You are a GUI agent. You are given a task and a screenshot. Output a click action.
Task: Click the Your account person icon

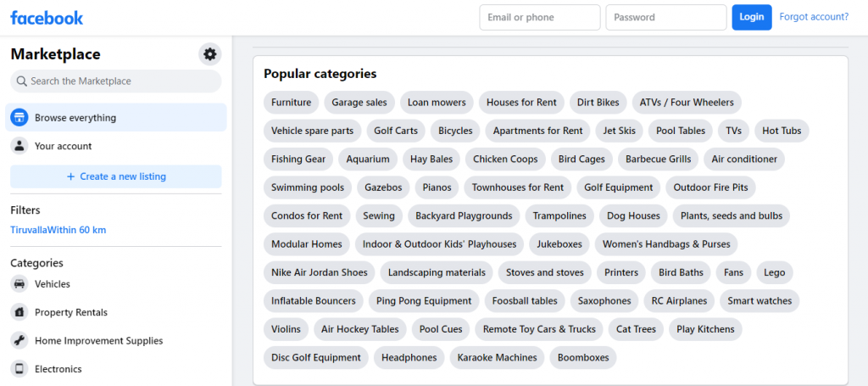coord(19,146)
